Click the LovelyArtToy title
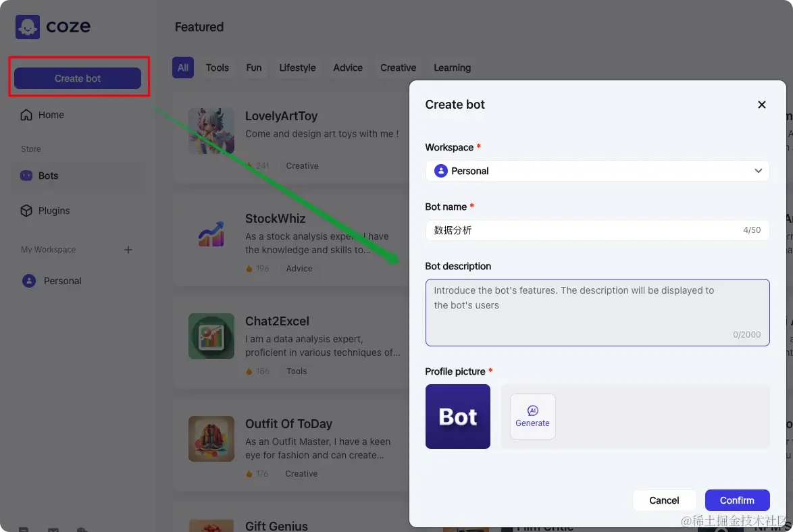793x532 pixels. pos(281,116)
